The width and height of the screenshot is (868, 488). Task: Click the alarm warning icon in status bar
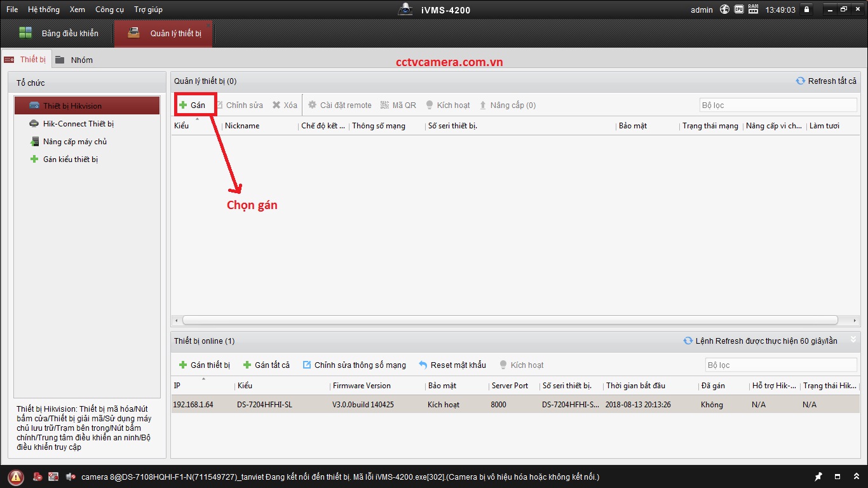15,477
